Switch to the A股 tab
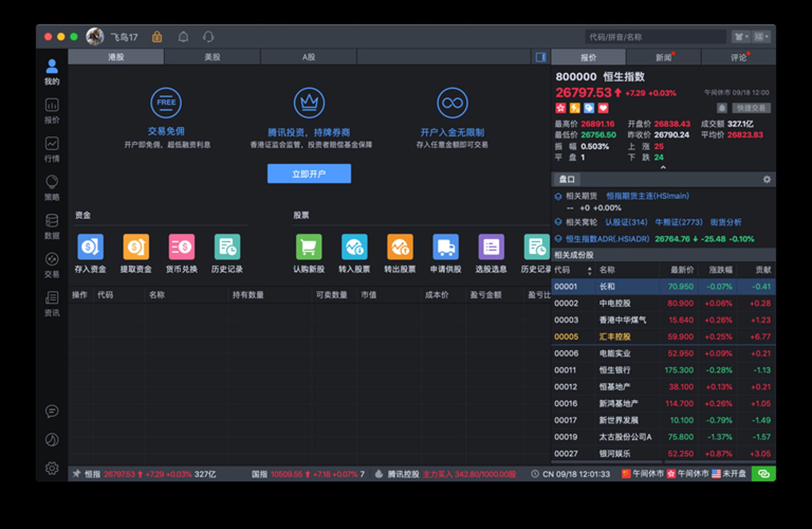812x529 pixels. (x=309, y=57)
